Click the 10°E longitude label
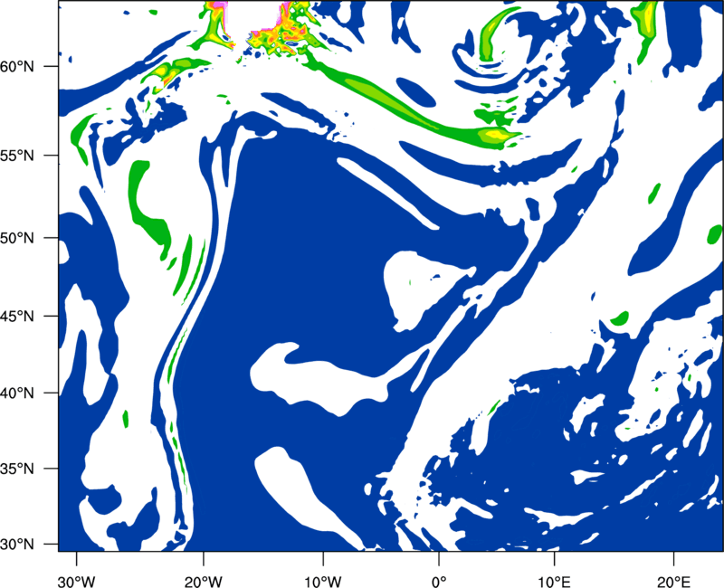 coord(554,582)
